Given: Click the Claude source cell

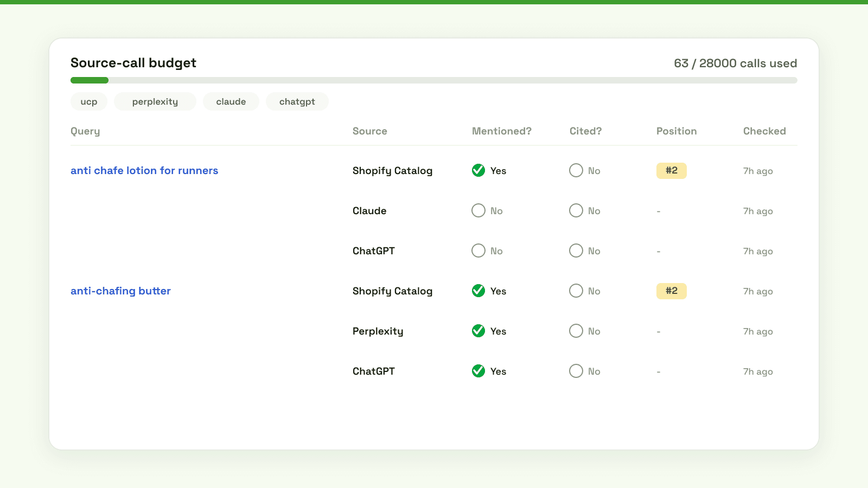Looking at the screenshot, I should [369, 210].
